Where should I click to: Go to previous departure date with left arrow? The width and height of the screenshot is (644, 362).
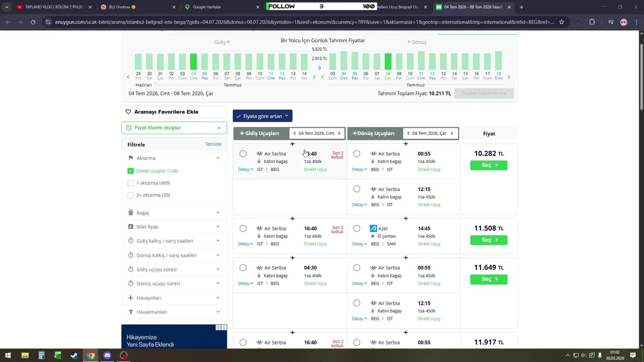(x=294, y=134)
